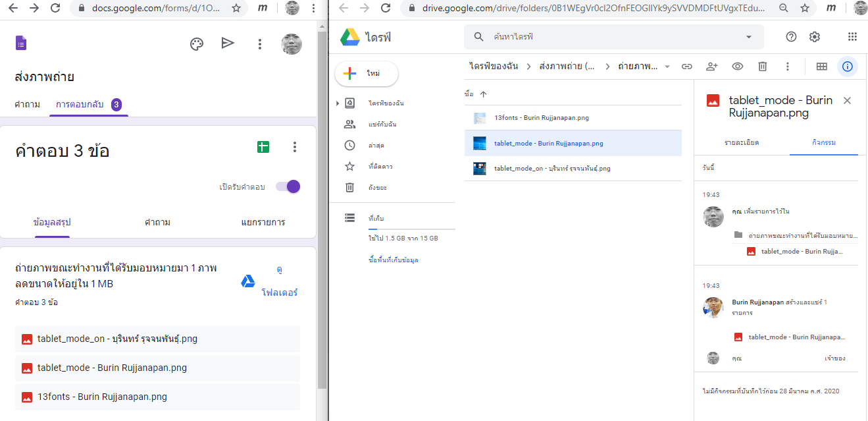Screen dimensions: 868x421
Task: Delete file using the trash icon
Action: (x=762, y=67)
